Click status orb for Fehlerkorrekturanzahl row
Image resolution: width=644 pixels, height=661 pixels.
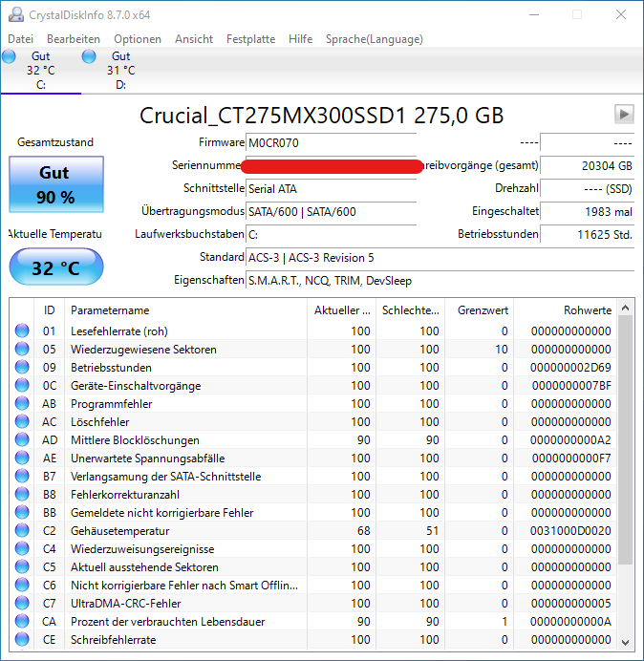pos(22,494)
